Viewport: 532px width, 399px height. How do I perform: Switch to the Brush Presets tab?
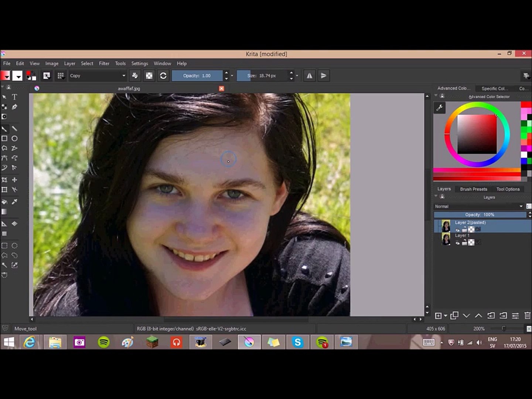click(x=474, y=189)
